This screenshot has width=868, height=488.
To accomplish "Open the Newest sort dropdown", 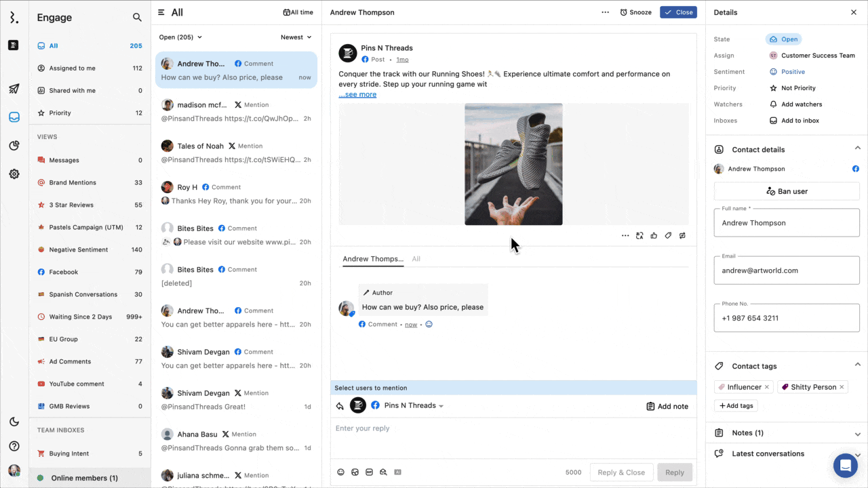I will point(296,37).
